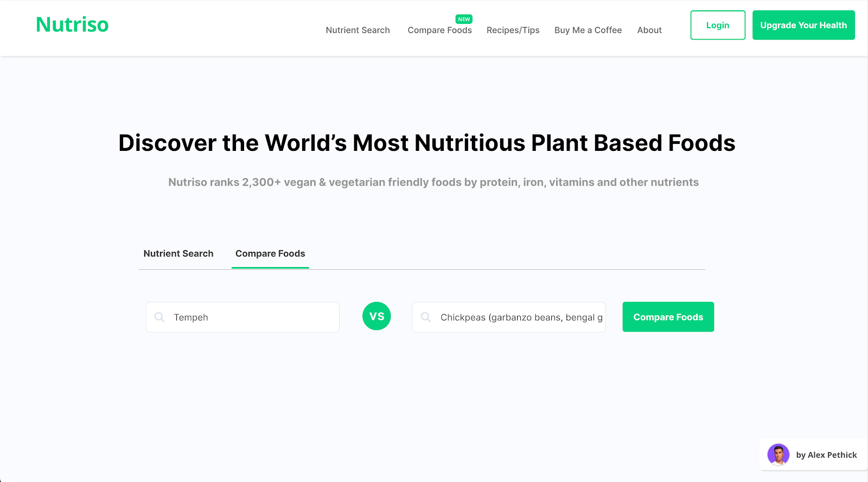Click Upgrade Your Health button

803,25
